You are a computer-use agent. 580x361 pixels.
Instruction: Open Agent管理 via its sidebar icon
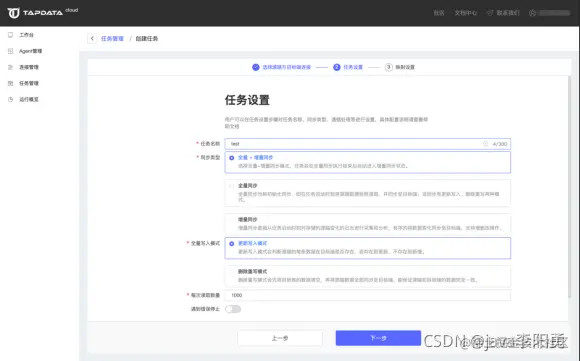pyautogui.click(x=10, y=51)
